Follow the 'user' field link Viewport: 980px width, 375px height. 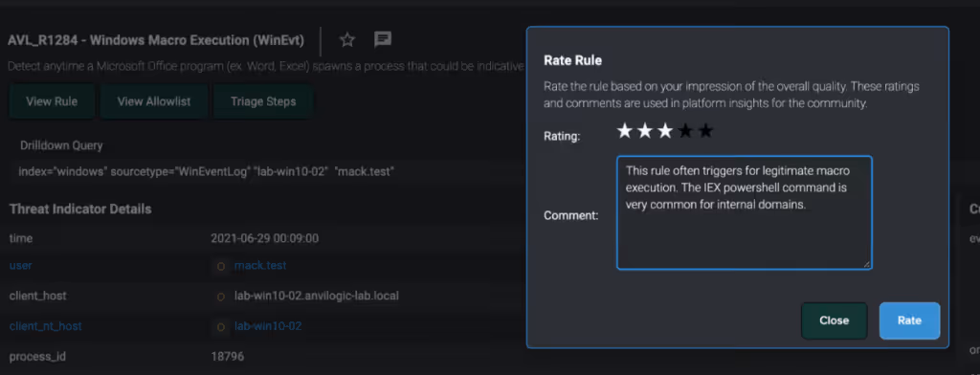[x=21, y=266]
